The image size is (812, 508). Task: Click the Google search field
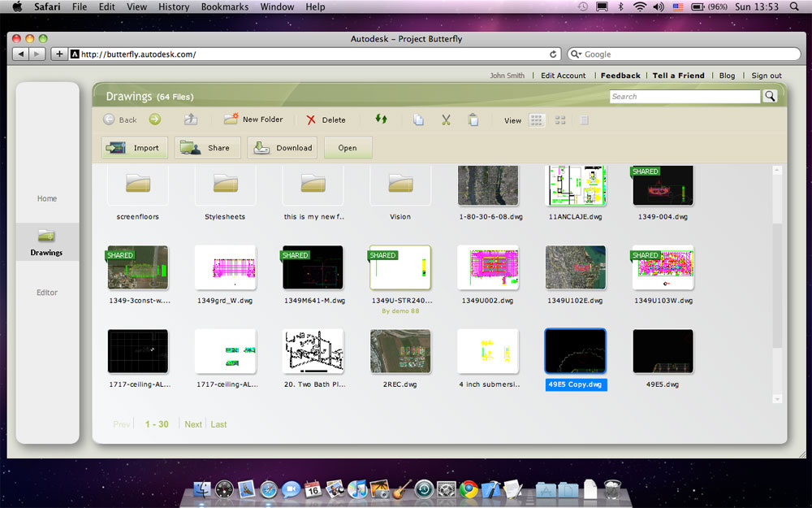tap(684, 54)
